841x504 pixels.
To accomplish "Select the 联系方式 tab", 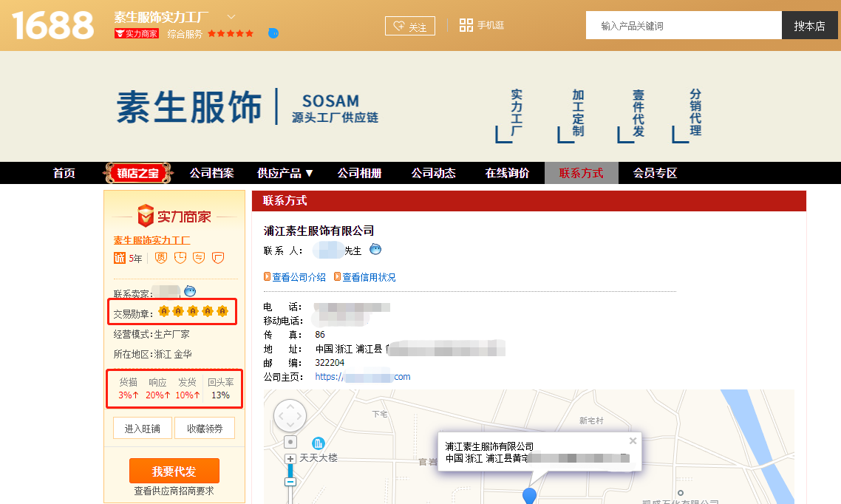I will [582, 173].
